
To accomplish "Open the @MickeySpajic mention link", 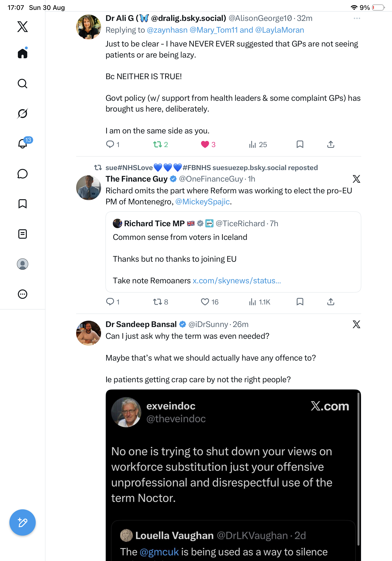I will pos(202,202).
